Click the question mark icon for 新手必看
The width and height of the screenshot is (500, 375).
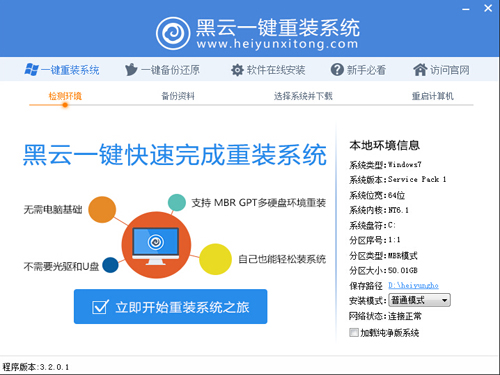click(x=337, y=70)
